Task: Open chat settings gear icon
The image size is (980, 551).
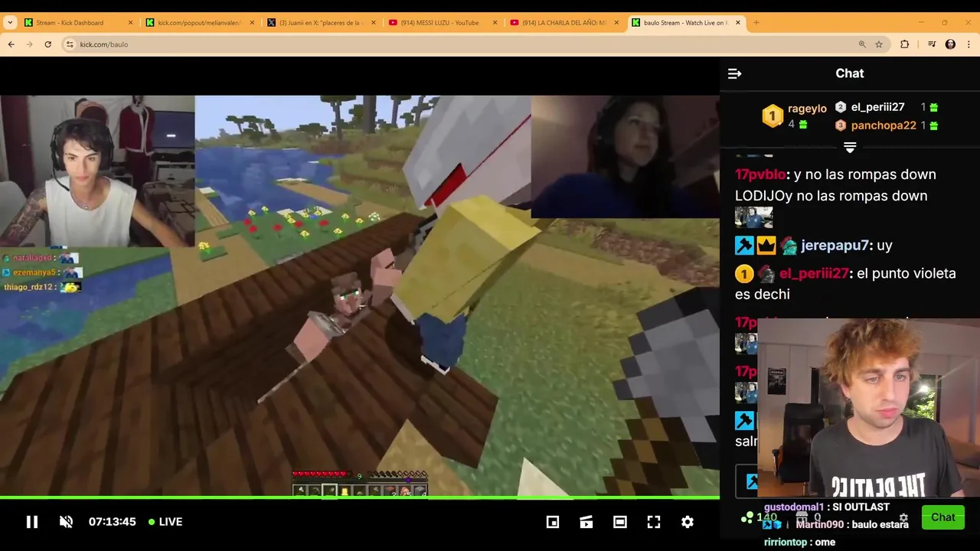Action: pyautogui.click(x=903, y=518)
